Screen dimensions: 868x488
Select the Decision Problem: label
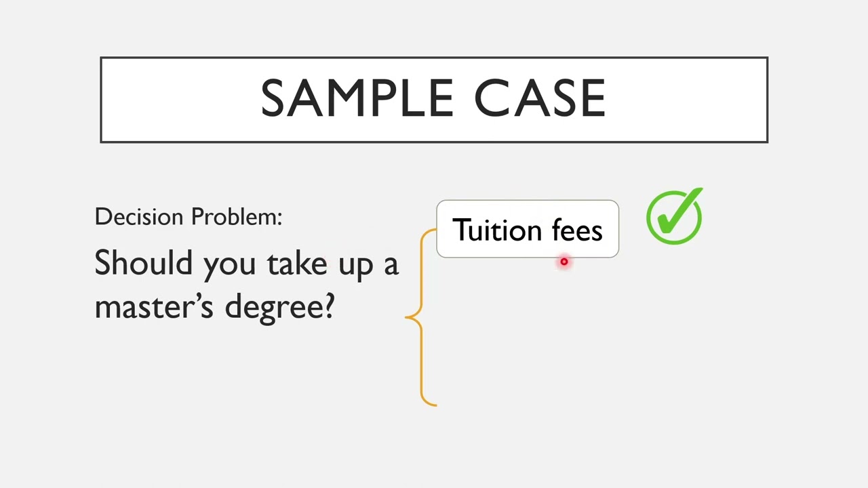[189, 217]
